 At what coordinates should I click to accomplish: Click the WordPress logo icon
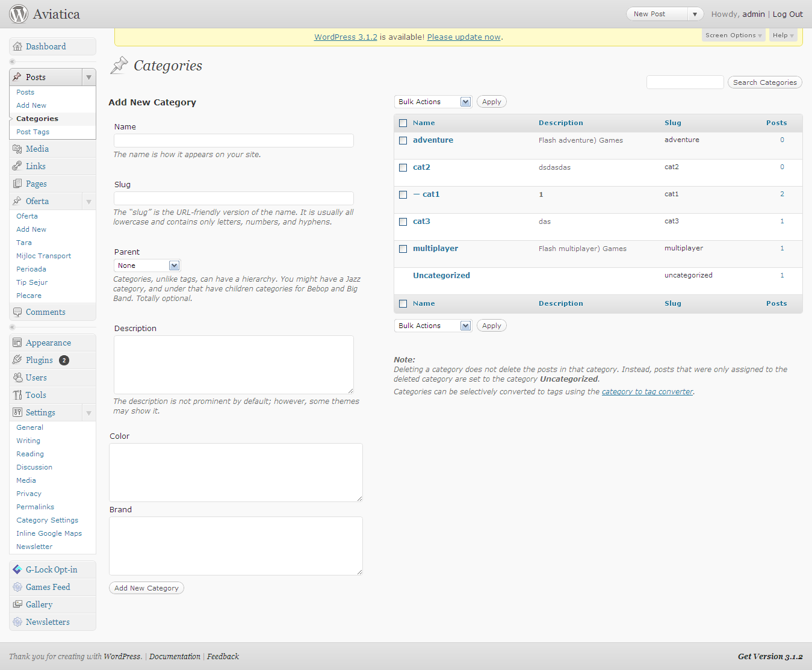(x=19, y=14)
